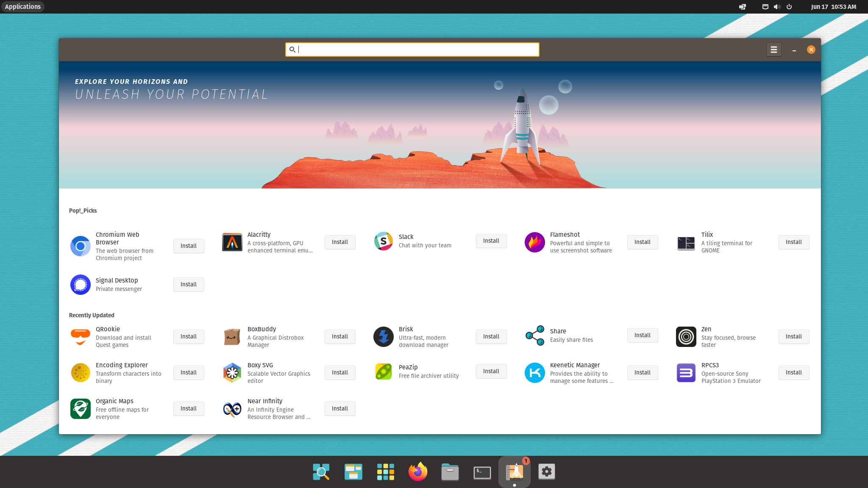
Task: Select the Alacritty app icon
Action: pyautogui.click(x=232, y=242)
